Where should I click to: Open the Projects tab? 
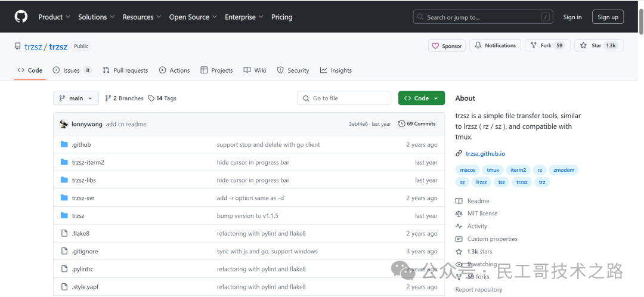217,70
